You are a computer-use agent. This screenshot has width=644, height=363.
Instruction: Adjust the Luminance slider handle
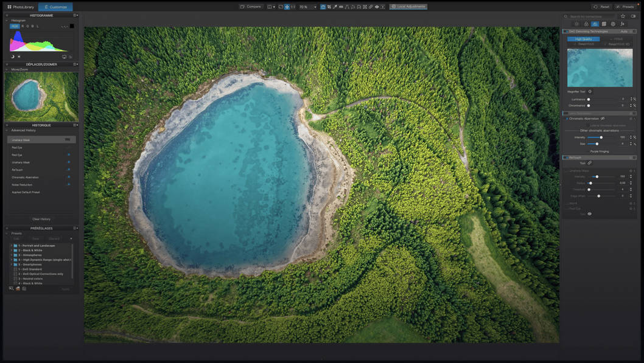[x=589, y=99]
